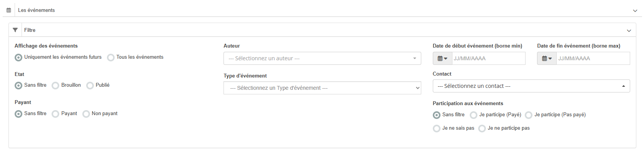Select Non payant filter option
This screenshot has height=160, width=644.
(x=86, y=114)
